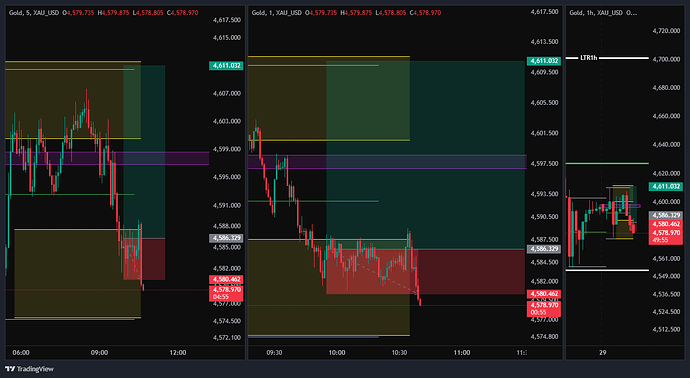The height and width of the screenshot is (378, 690).
Task: Click the 09:30 time label in 1-minute pane
Action: pos(274,352)
